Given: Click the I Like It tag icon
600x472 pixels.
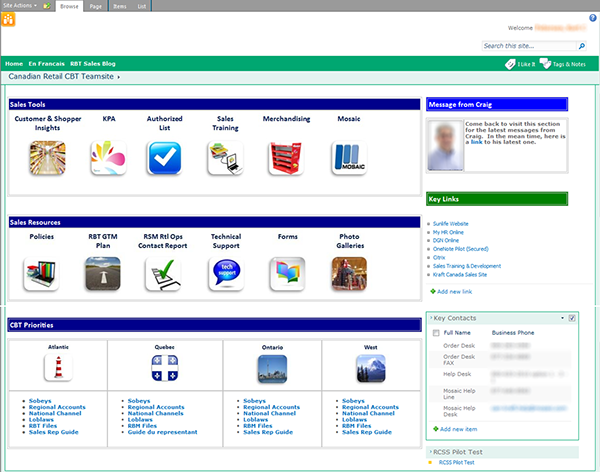Looking at the screenshot, I should (x=510, y=64).
